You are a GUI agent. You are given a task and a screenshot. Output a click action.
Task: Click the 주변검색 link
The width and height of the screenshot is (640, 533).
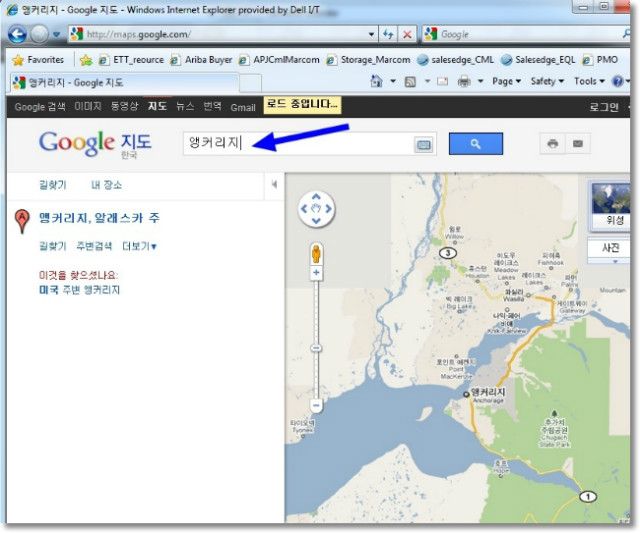click(94, 246)
